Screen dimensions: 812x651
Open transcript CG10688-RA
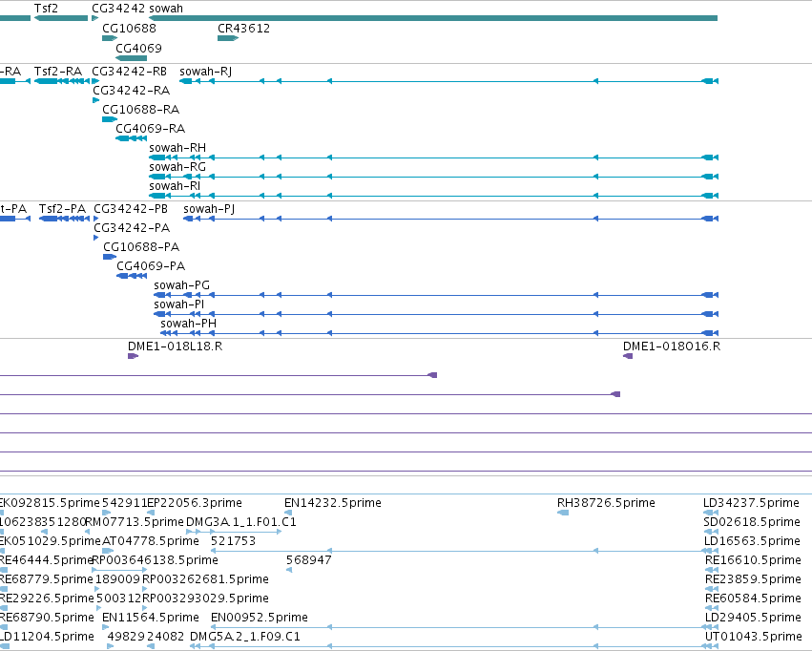110,119
